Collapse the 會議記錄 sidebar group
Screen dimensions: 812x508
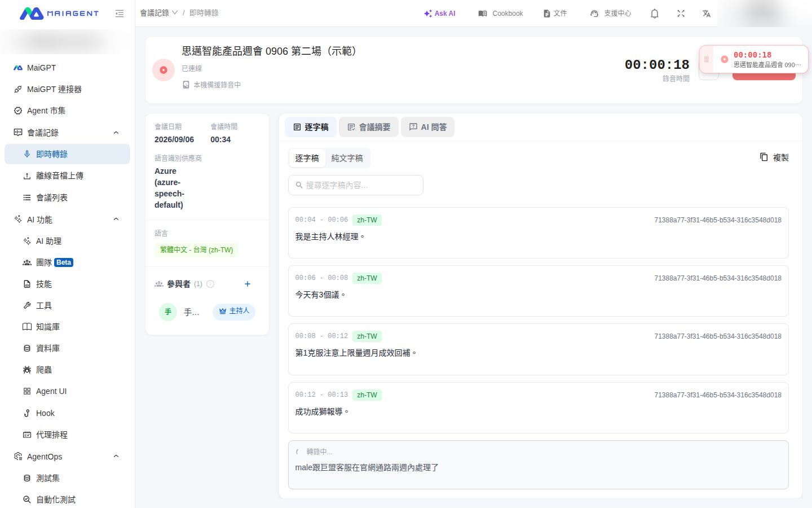pos(68,133)
